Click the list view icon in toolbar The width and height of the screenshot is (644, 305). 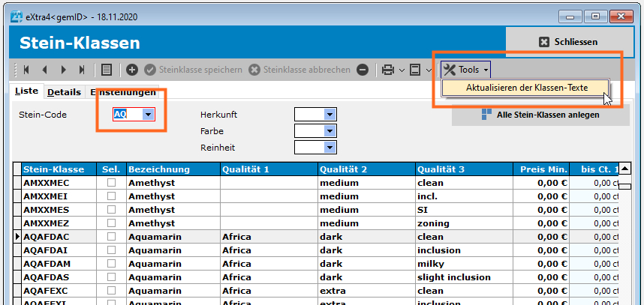[x=107, y=70]
